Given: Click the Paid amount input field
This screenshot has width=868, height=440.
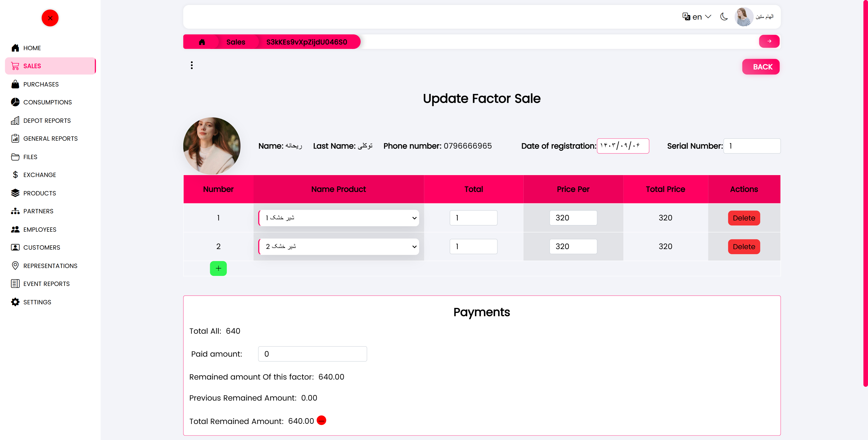Looking at the screenshot, I should pyautogui.click(x=312, y=354).
